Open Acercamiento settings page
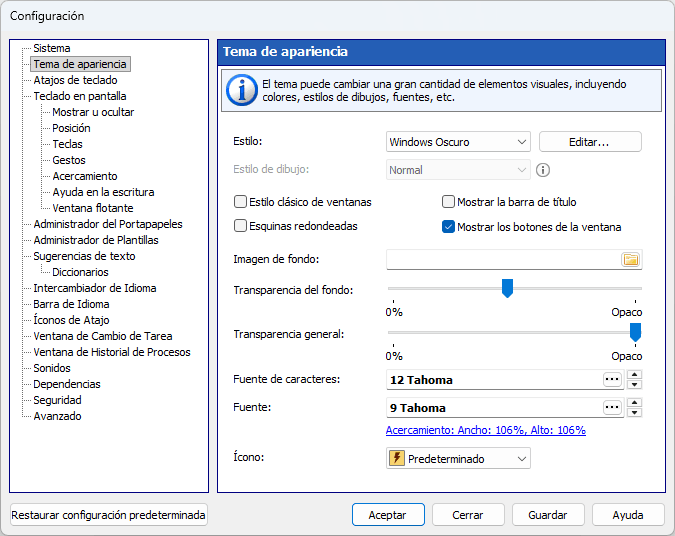 [85, 176]
